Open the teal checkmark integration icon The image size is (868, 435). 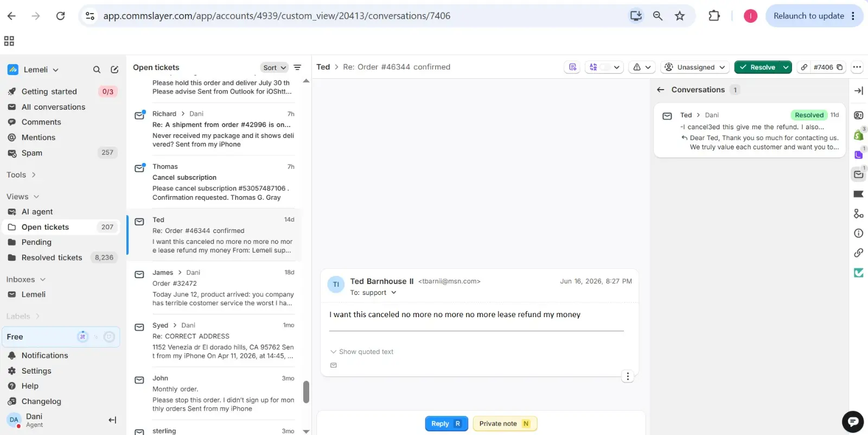pyautogui.click(x=859, y=273)
